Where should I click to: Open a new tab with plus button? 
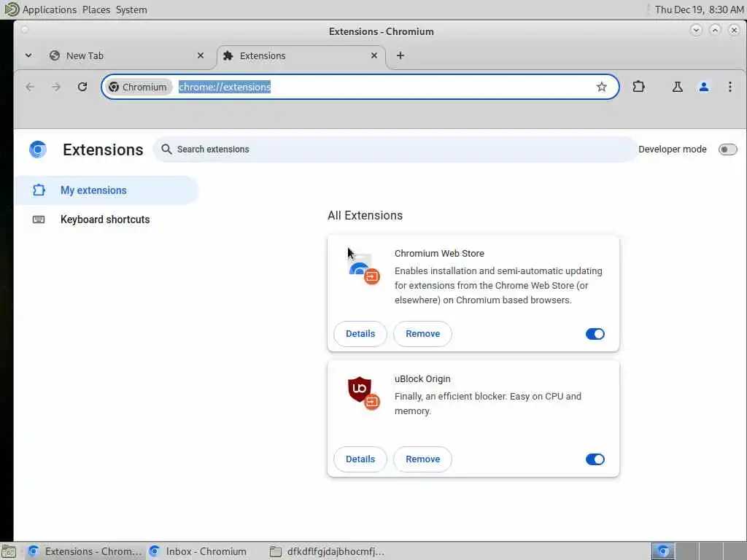coord(400,55)
